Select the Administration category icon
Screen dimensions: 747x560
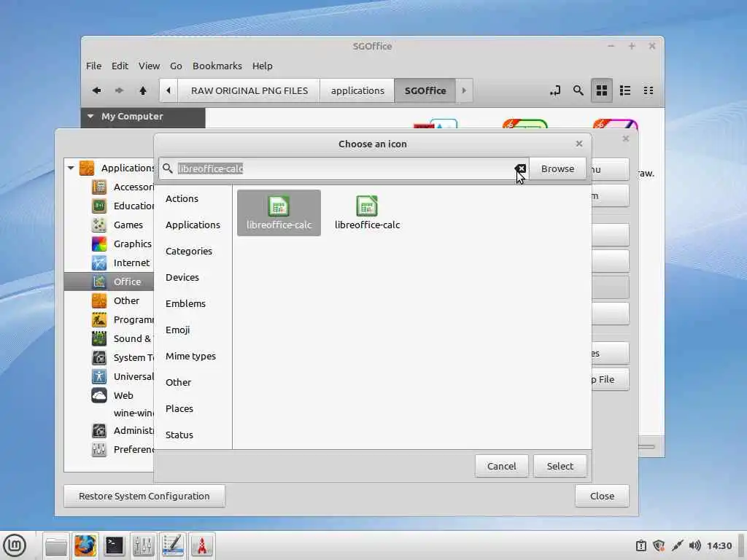click(99, 430)
